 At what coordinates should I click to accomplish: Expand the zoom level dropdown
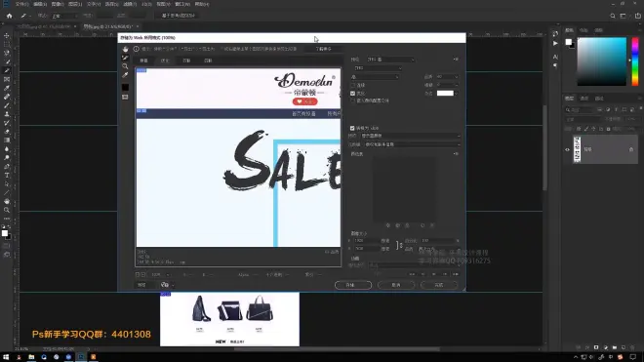pyautogui.click(x=160, y=274)
